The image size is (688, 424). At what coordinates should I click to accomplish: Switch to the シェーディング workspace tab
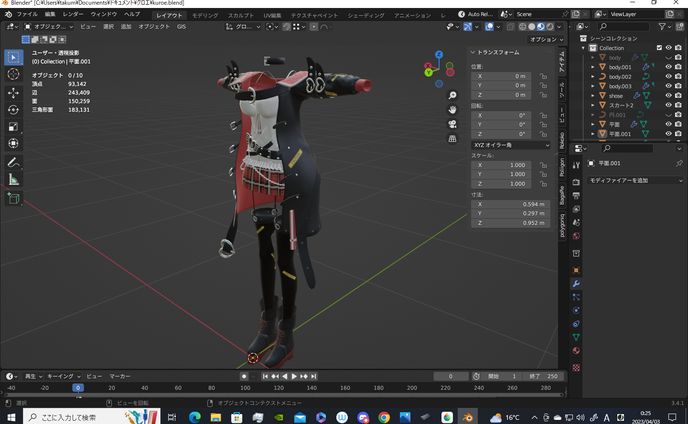click(366, 15)
